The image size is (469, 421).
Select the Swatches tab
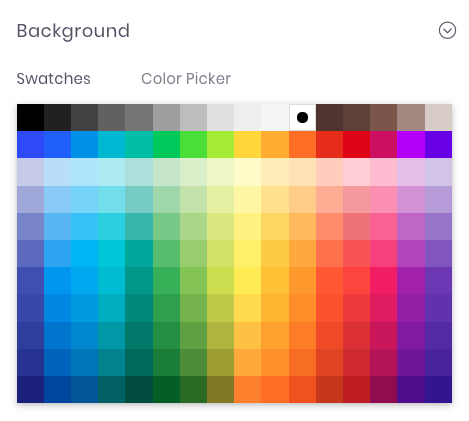(x=54, y=79)
